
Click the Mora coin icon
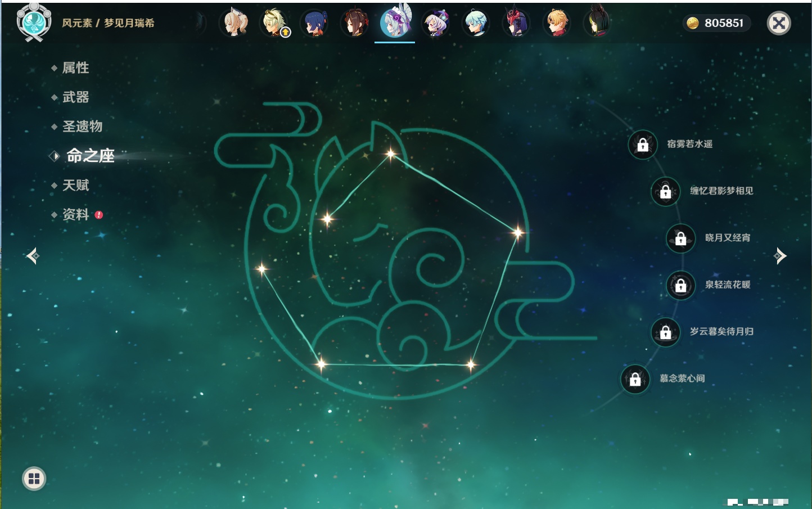(x=693, y=23)
